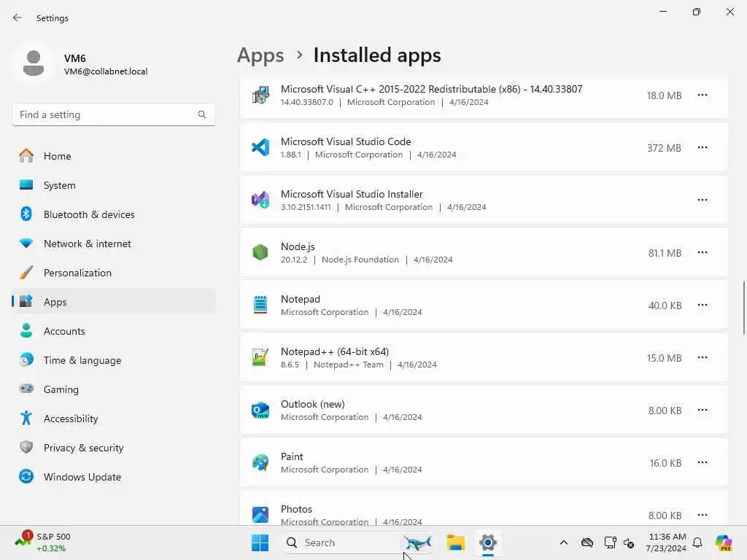Click the Notepad++ (64-bit x64) title

(x=334, y=351)
